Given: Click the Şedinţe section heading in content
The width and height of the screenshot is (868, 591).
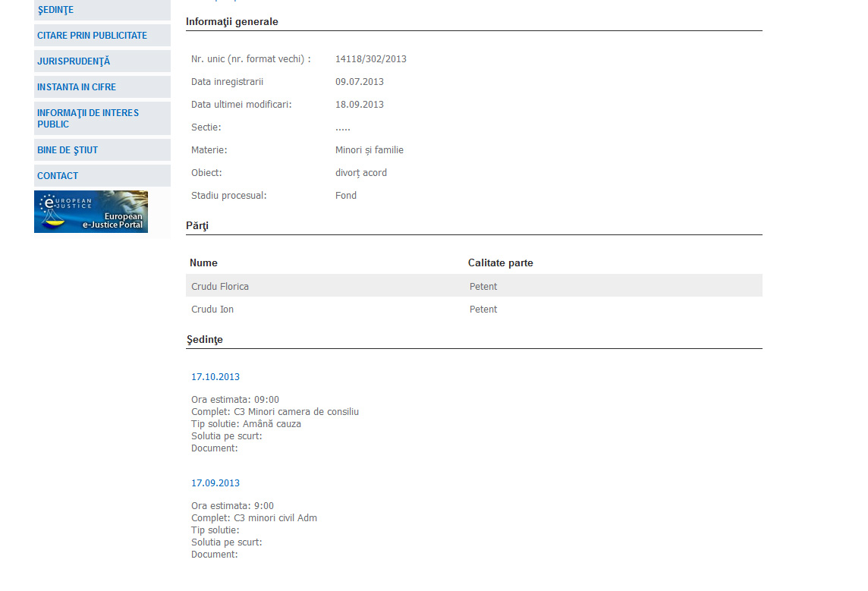Looking at the screenshot, I should click(x=205, y=340).
